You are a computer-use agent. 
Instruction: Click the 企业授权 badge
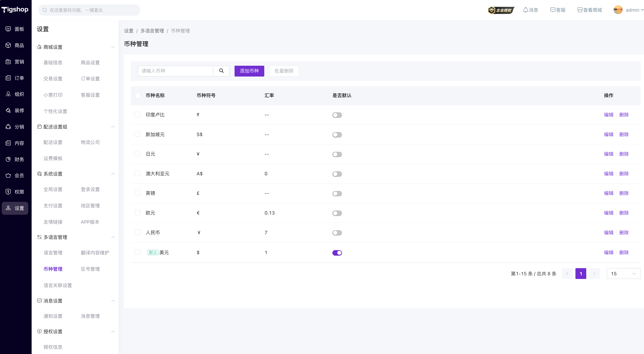tap(501, 10)
